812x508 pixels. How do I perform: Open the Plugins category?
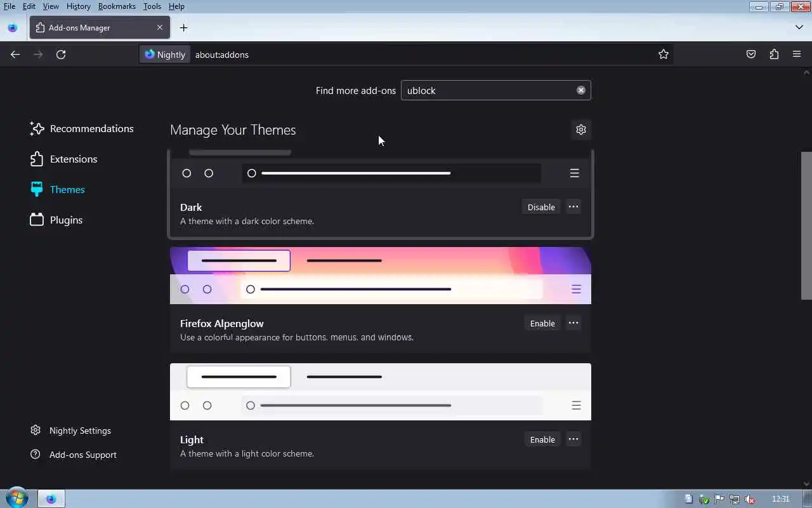click(56, 220)
